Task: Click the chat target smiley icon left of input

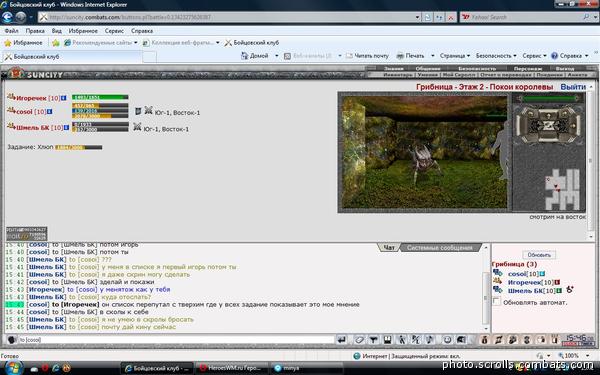Action: click(11, 340)
